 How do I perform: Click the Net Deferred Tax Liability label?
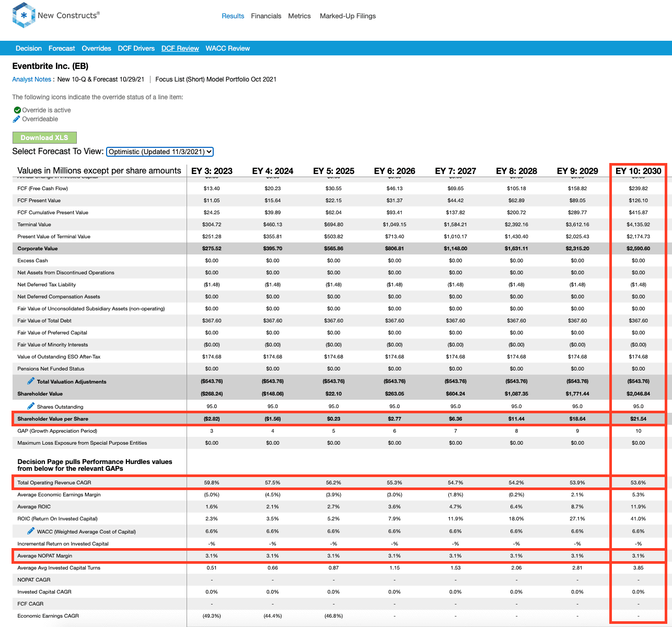point(47,284)
